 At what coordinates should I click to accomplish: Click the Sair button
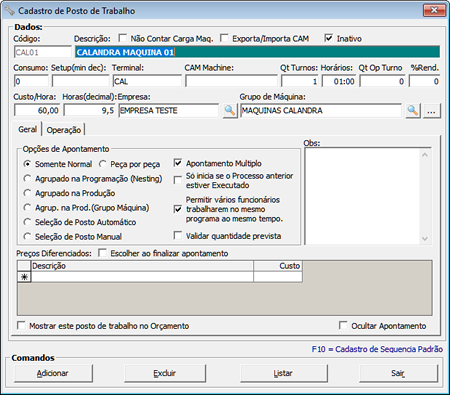(x=398, y=373)
